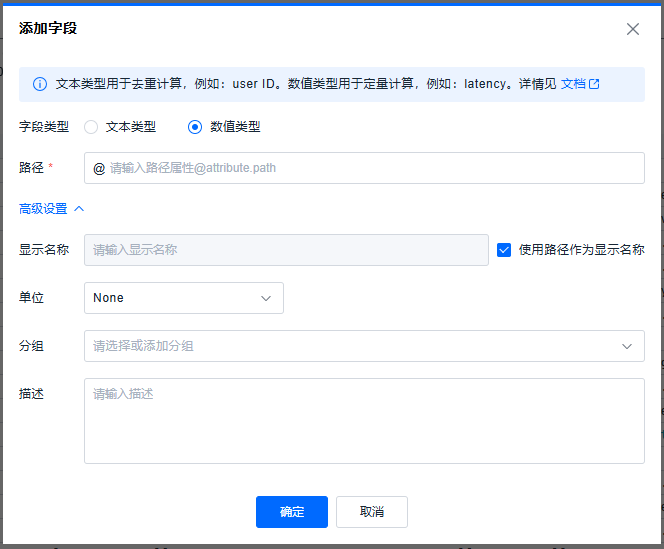Click the @ prefix in the 路径 field

(99, 168)
